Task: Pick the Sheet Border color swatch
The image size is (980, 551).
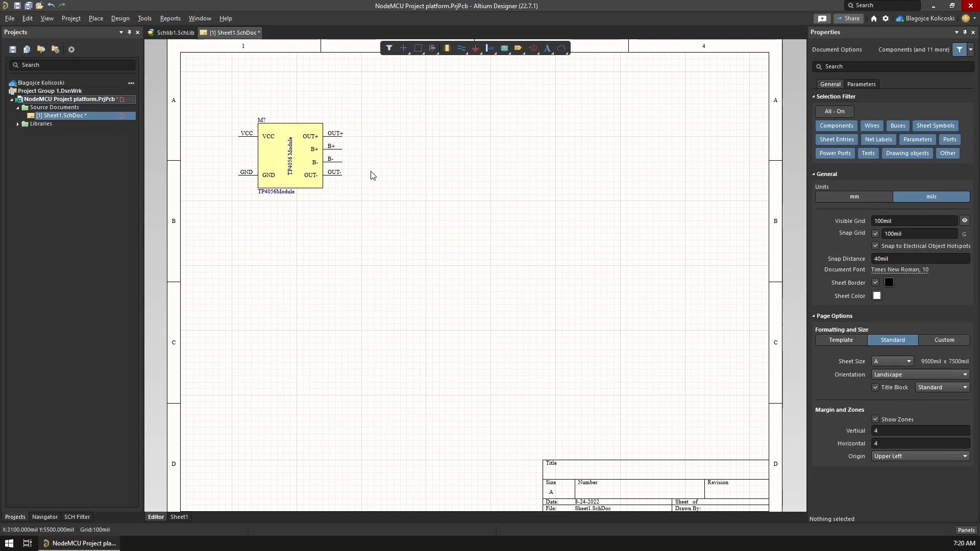Action: pyautogui.click(x=889, y=283)
